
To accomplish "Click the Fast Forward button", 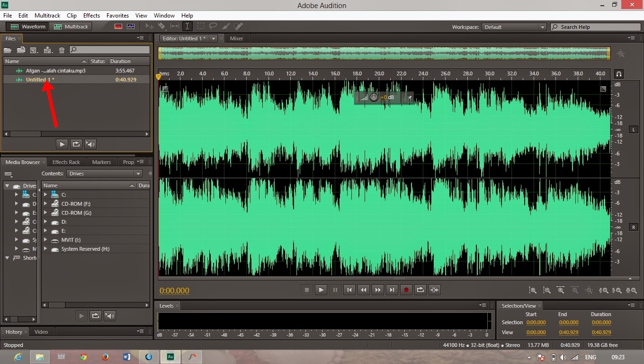I will point(377,290).
